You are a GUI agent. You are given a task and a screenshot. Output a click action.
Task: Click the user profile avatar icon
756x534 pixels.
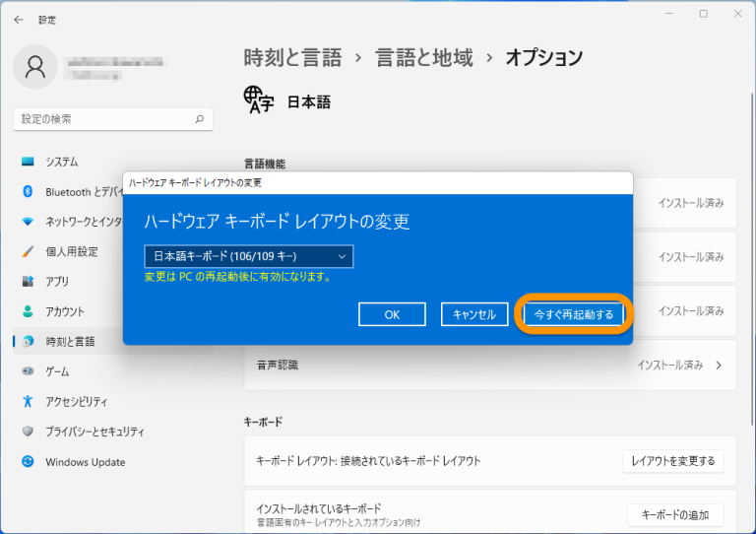click(35, 67)
